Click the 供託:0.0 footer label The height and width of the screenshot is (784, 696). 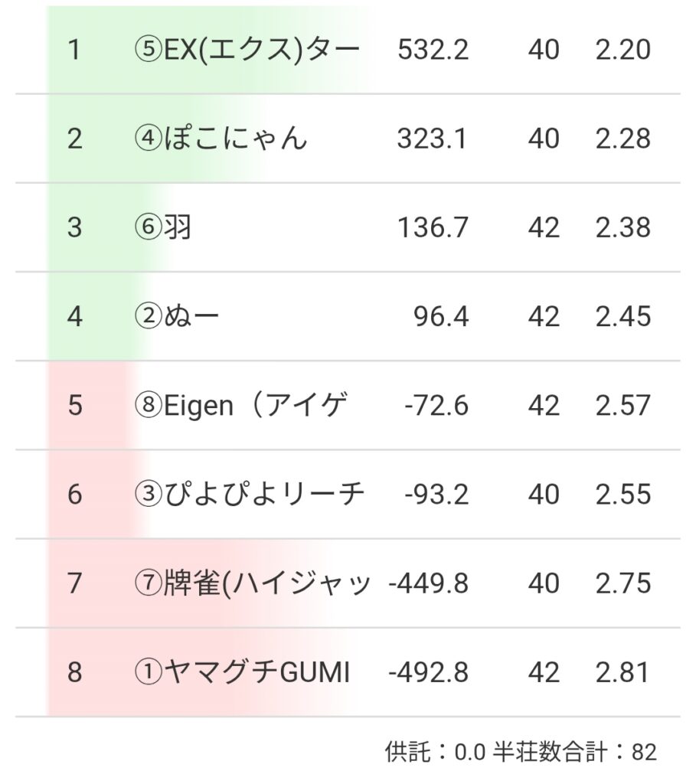pos(435,752)
